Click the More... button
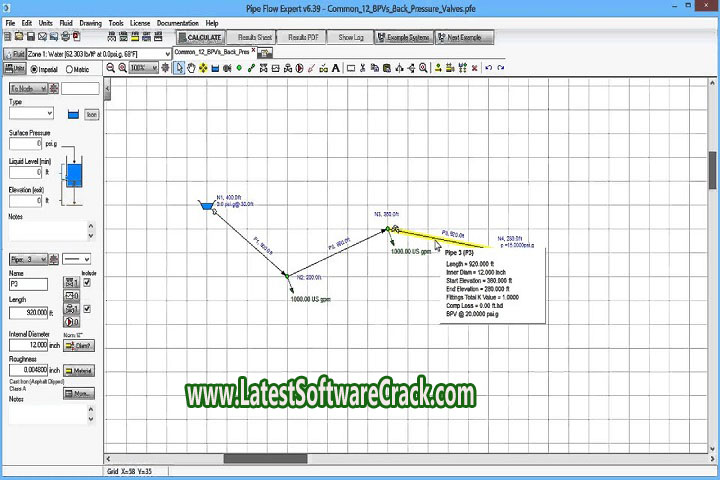 (x=79, y=394)
